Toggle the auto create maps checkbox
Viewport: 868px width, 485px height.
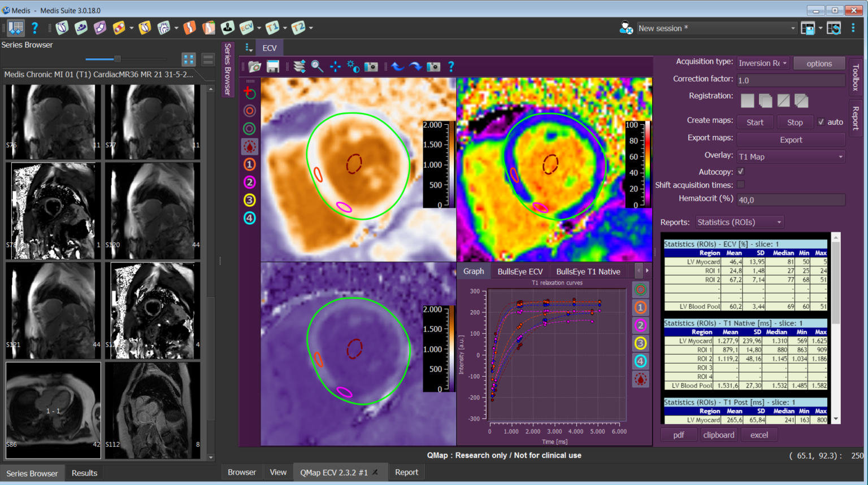[821, 122]
